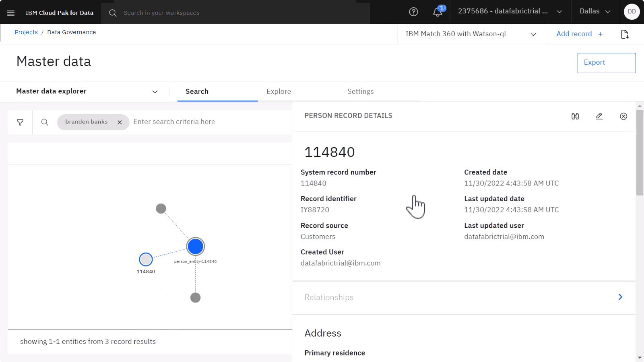Screen dimensions: 644x362
Task: Close the Person Record Details panel
Action: coord(623,116)
